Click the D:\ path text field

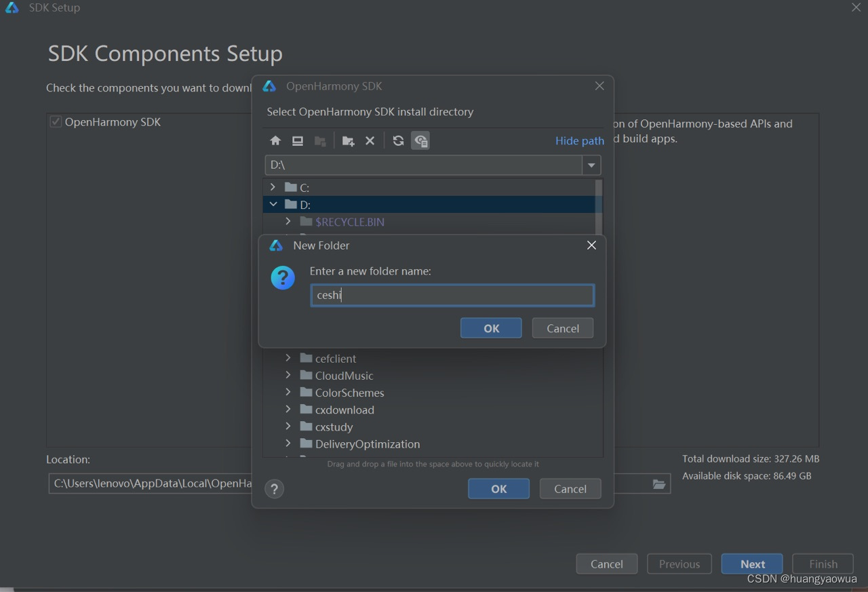point(424,165)
